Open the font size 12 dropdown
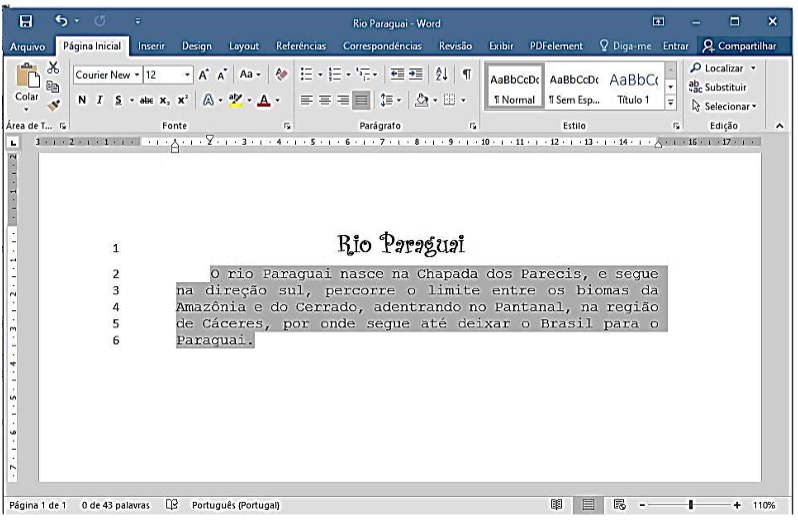Viewport: 798px width, 520px height. click(187, 75)
